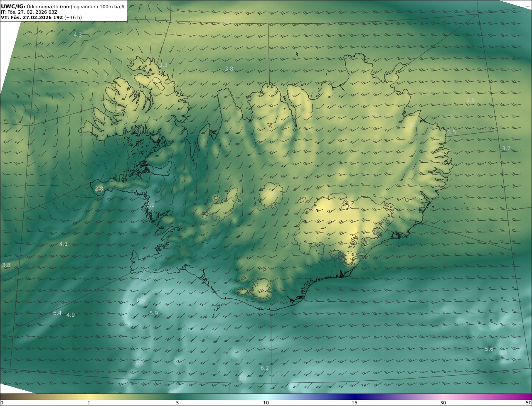Click the 4.9 value label
The height and width of the screenshot is (406, 532).
tap(71, 315)
